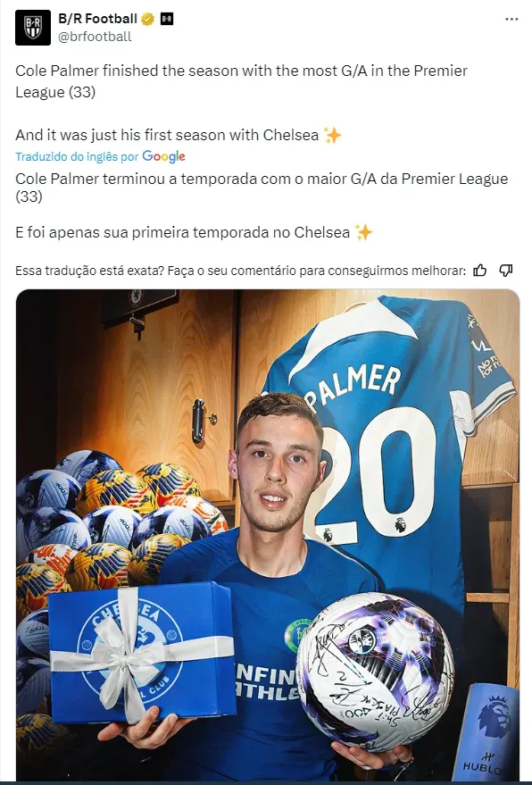Click the English 'Cole Palmer finished the season' text
Viewport: 532px width, 785px height.
click(241, 81)
